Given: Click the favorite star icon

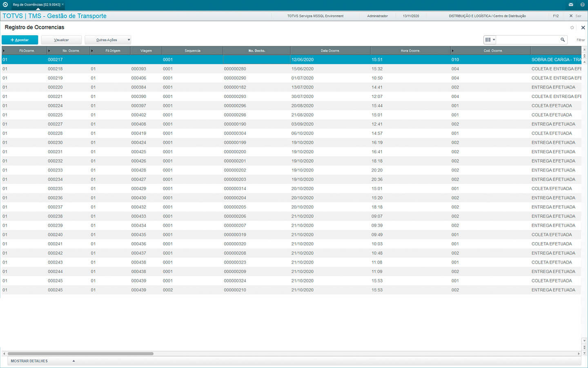Looking at the screenshot, I should (x=572, y=27).
